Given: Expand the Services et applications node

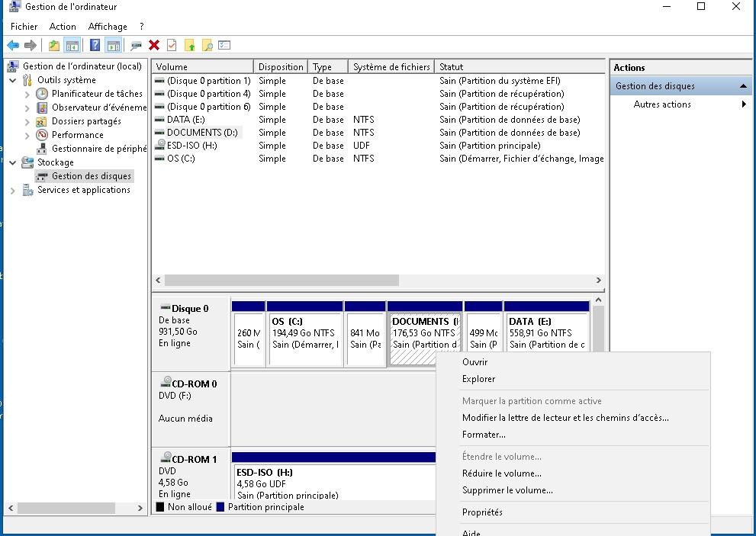Looking at the screenshot, I should pos(13,191).
